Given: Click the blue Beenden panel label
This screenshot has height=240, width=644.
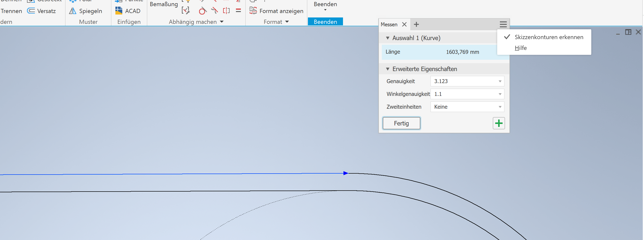Looking at the screenshot, I should pos(326,22).
